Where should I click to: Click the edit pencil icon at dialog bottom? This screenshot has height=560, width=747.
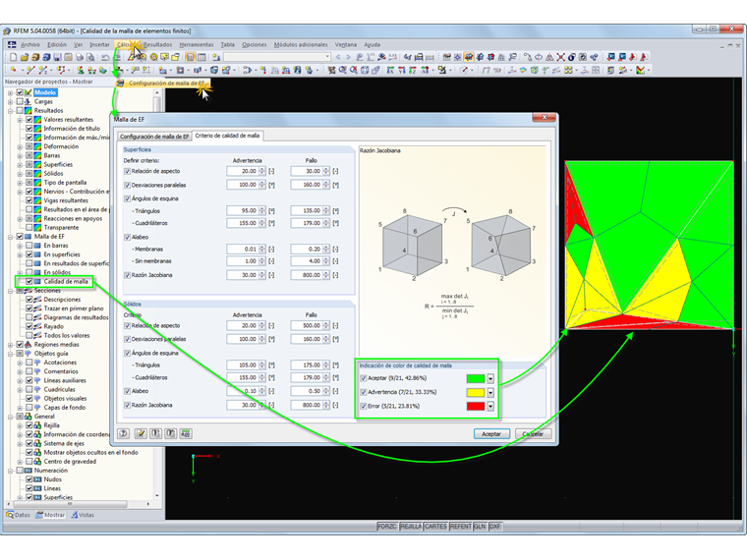[x=140, y=433]
